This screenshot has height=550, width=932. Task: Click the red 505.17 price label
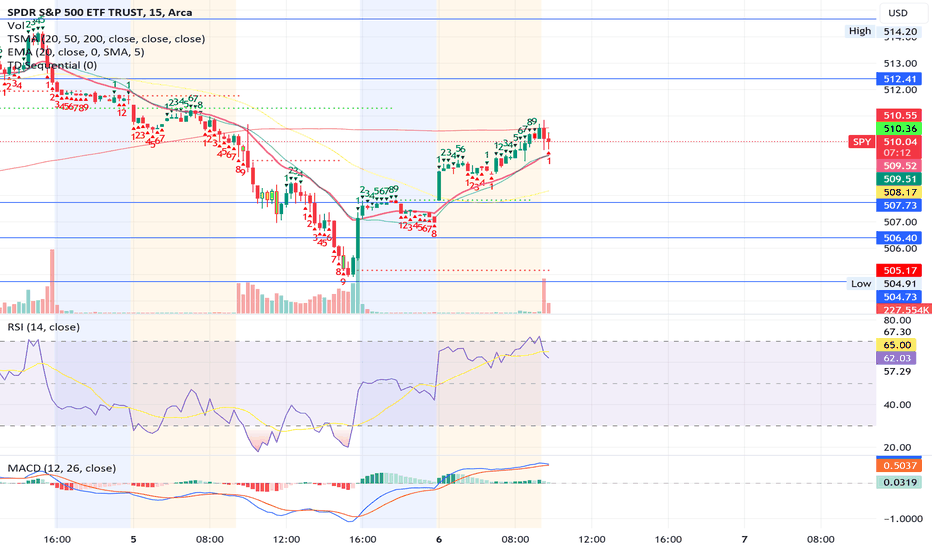[x=899, y=271]
